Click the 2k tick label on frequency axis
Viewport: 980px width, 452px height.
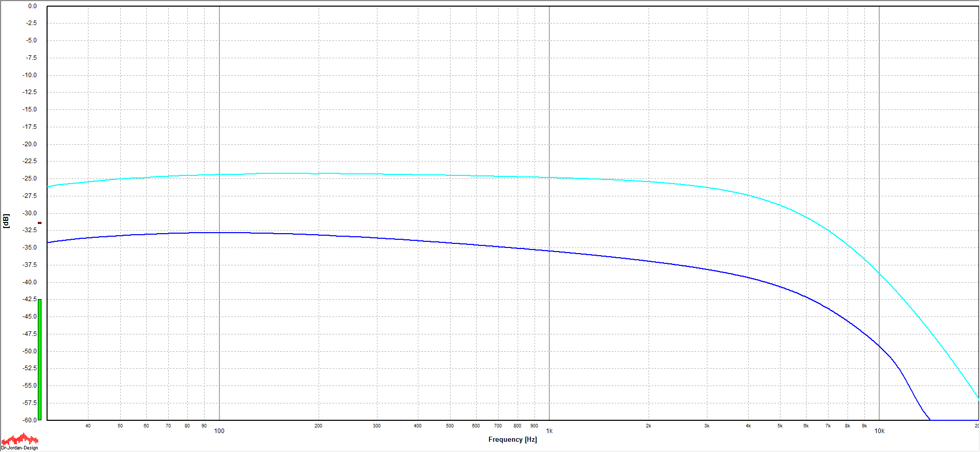tap(648, 425)
